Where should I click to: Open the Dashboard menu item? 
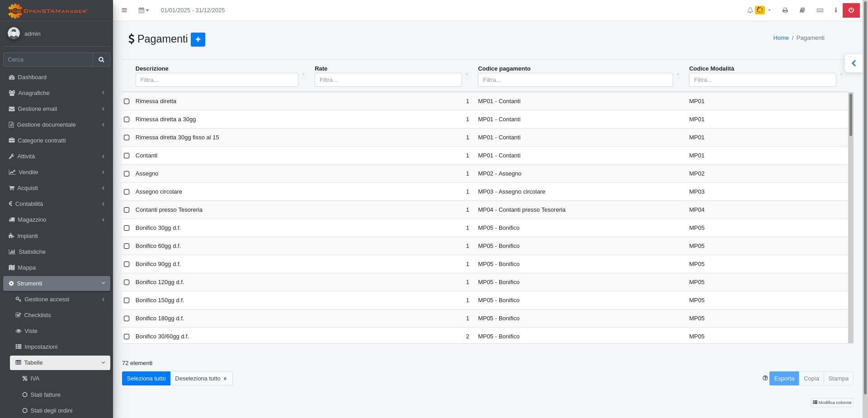coord(32,77)
